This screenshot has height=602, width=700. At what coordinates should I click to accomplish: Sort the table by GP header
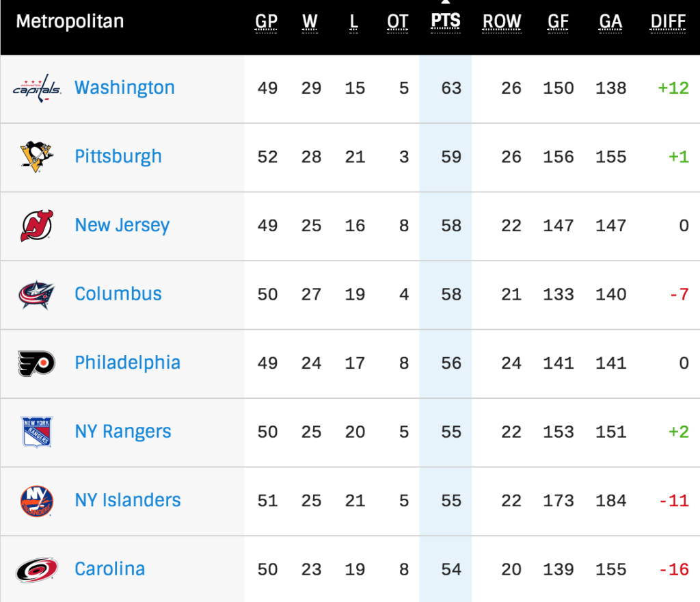pyautogui.click(x=267, y=22)
